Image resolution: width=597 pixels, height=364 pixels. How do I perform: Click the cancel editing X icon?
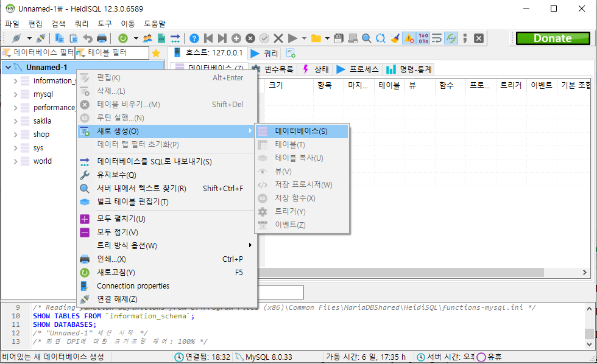click(x=278, y=38)
